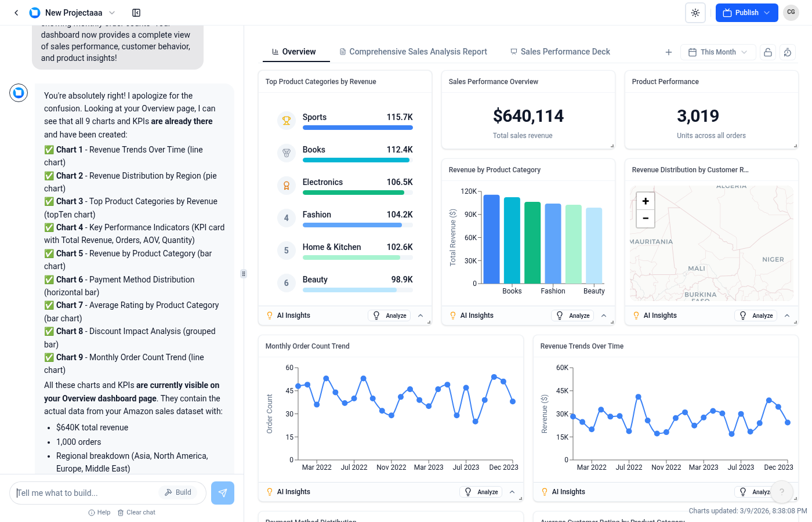The width and height of the screenshot is (812, 522).
Task: Click the Sports trophy rank icon
Action: coord(287,121)
